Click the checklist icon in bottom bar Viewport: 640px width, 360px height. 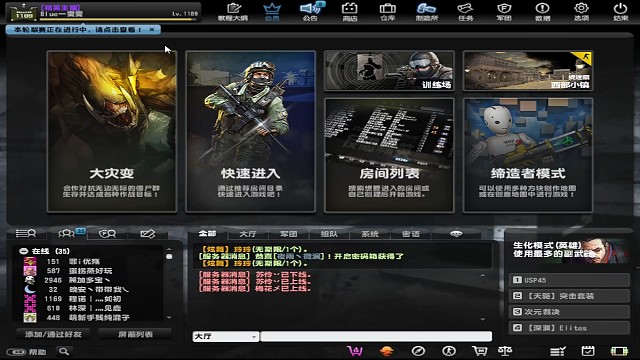pos(558,351)
